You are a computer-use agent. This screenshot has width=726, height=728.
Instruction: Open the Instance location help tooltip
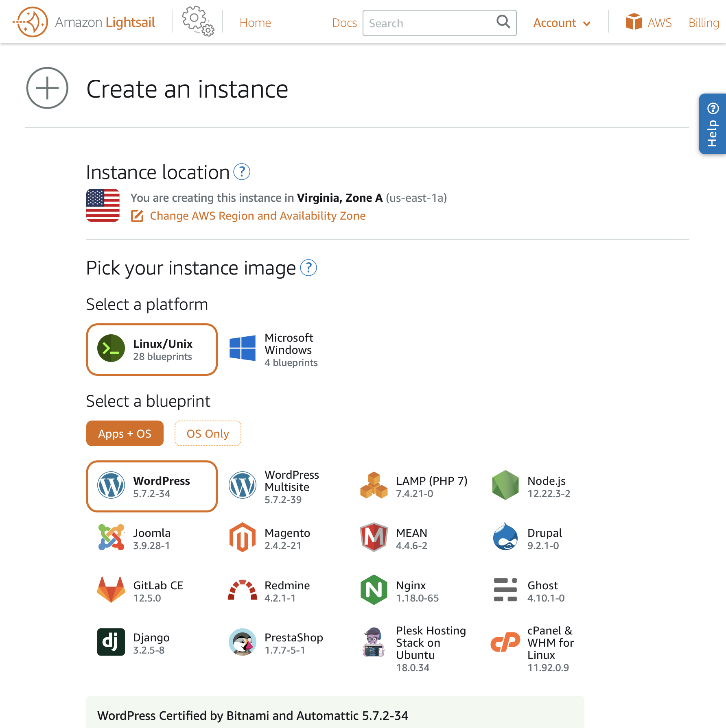242,172
